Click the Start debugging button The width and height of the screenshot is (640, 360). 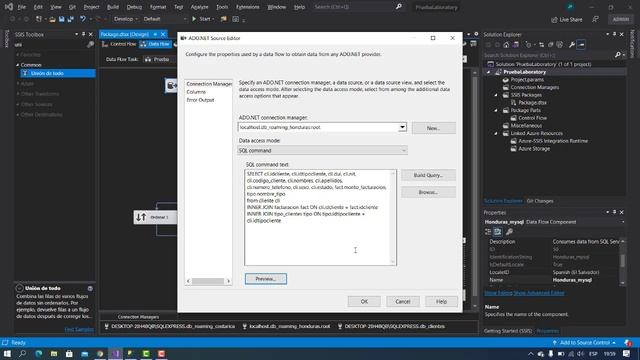(x=203, y=19)
